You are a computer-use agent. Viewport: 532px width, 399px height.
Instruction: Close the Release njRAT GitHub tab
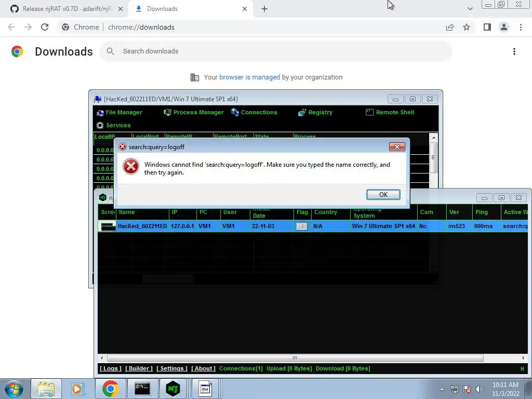121,9
